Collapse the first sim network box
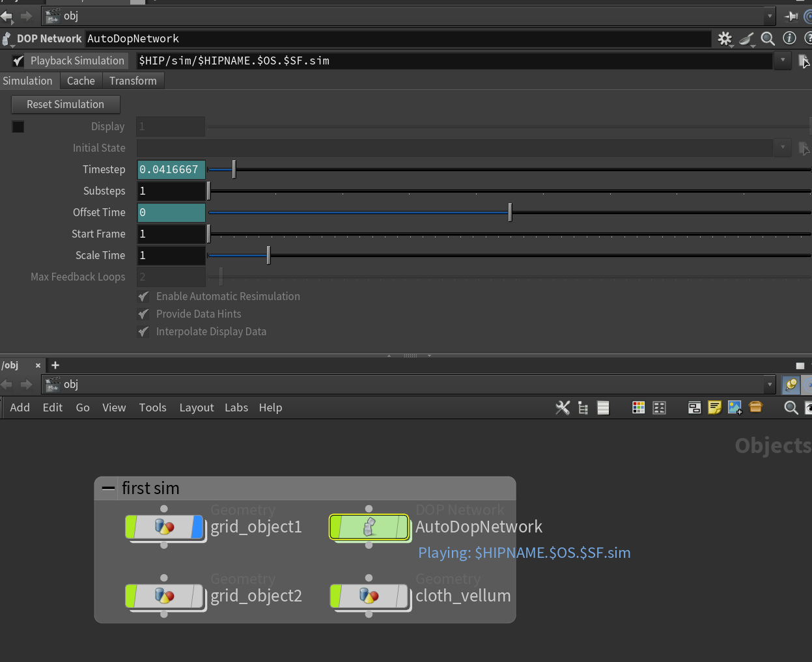The height and width of the screenshot is (662, 812). [108, 488]
